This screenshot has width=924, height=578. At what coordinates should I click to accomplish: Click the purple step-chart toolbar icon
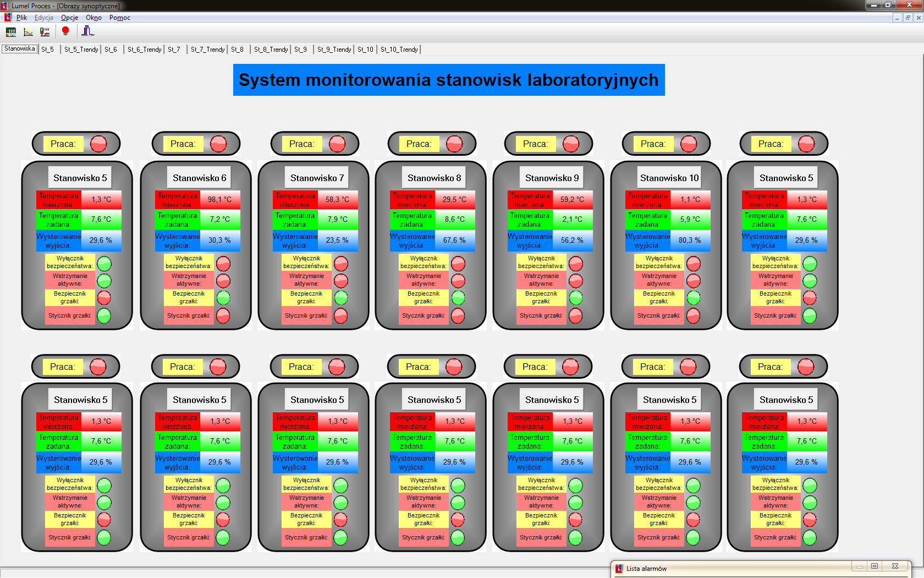[x=87, y=31]
